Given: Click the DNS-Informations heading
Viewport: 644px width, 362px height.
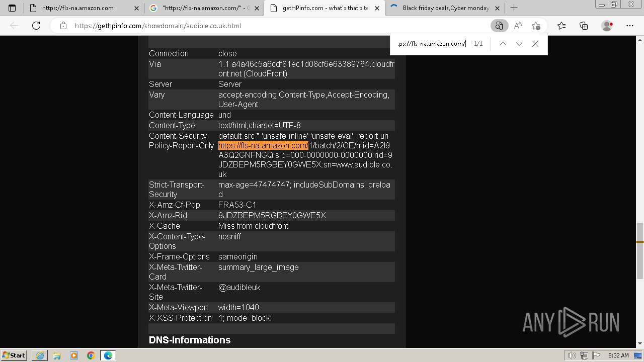Looking at the screenshot, I should 190,340.
